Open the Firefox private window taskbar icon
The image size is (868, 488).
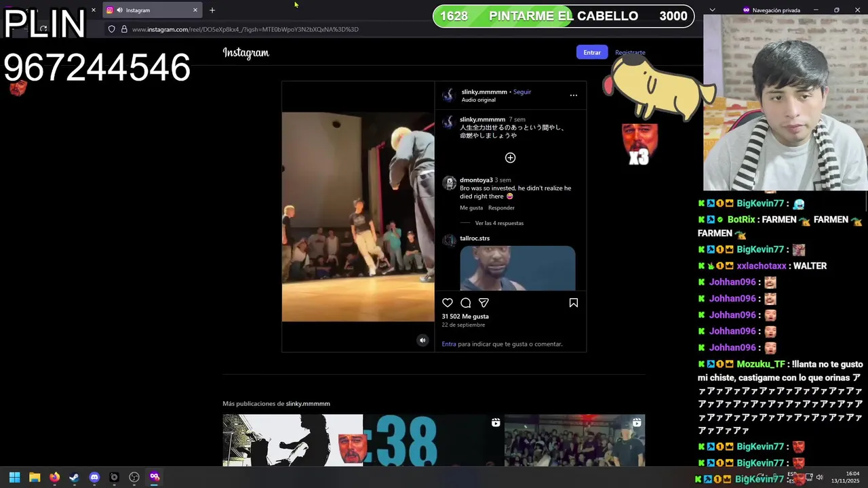pos(155,477)
